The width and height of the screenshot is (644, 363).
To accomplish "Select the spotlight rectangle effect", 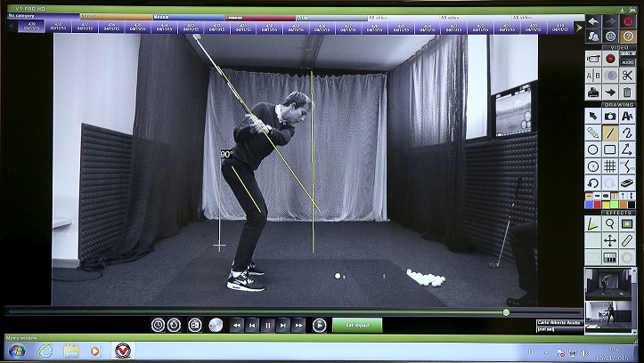I will coord(628,224).
